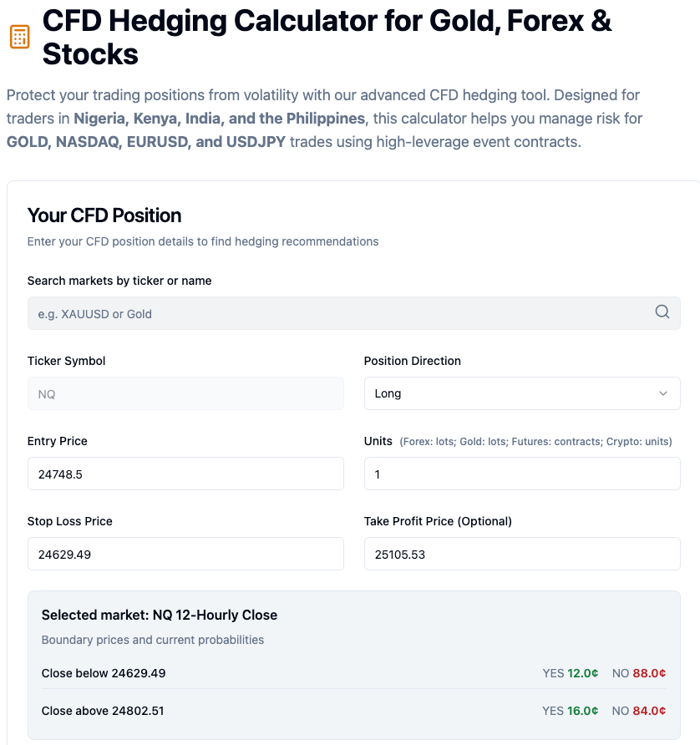Image resolution: width=700 pixels, height=745 pixels.
Task: Click the Ticker Symbol field showing NQ
Action: point(185,393)
